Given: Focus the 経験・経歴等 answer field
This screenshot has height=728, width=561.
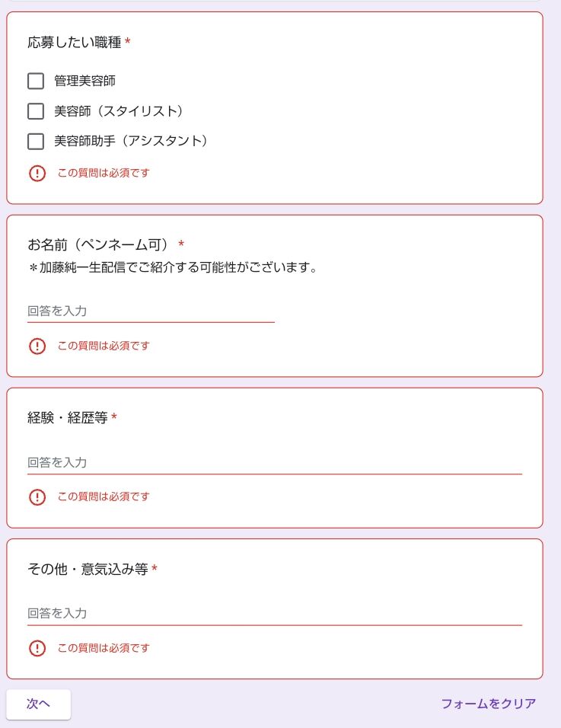Looking at the screenshot, I should [274, 462].
